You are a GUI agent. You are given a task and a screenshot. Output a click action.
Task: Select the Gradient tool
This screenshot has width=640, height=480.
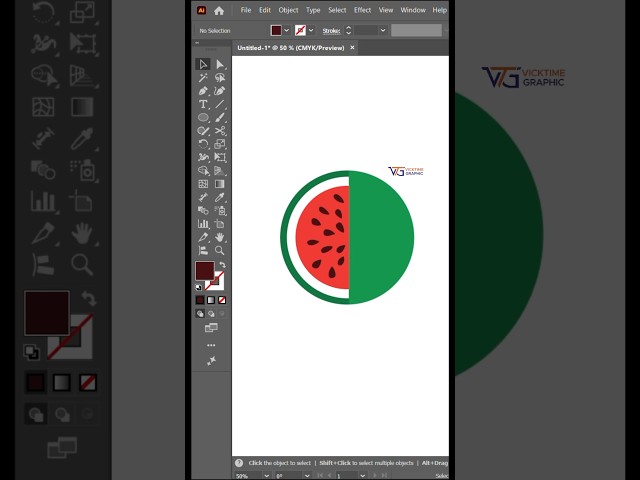tap(220, 184)
